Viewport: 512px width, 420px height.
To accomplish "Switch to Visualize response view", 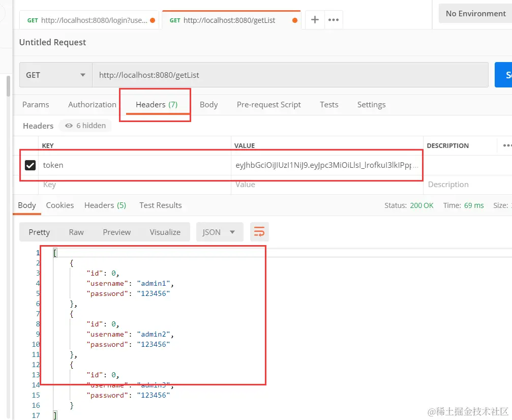I will [165, 232].
